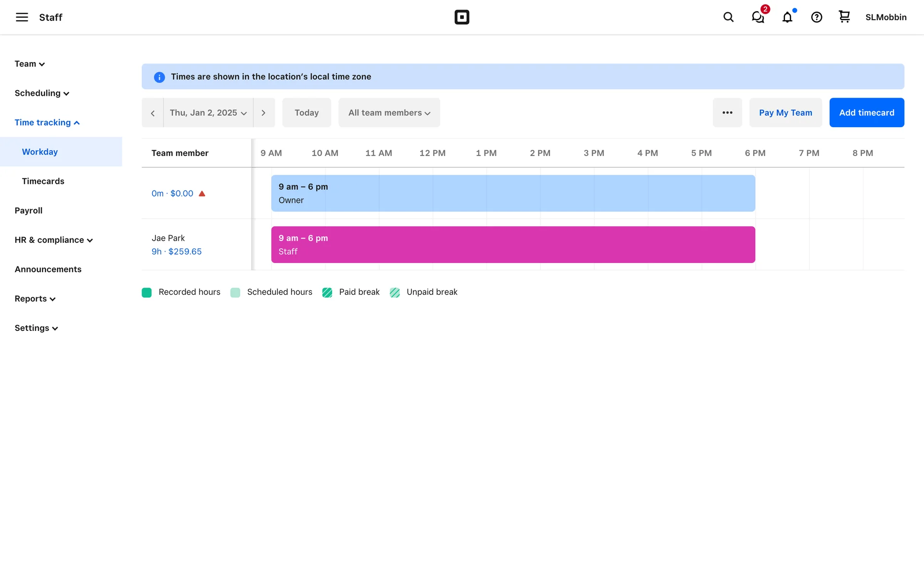The height and width of the screenshot is (578, 924).
Task: Open the hamburger navigation menu
Action: point(22,17)
